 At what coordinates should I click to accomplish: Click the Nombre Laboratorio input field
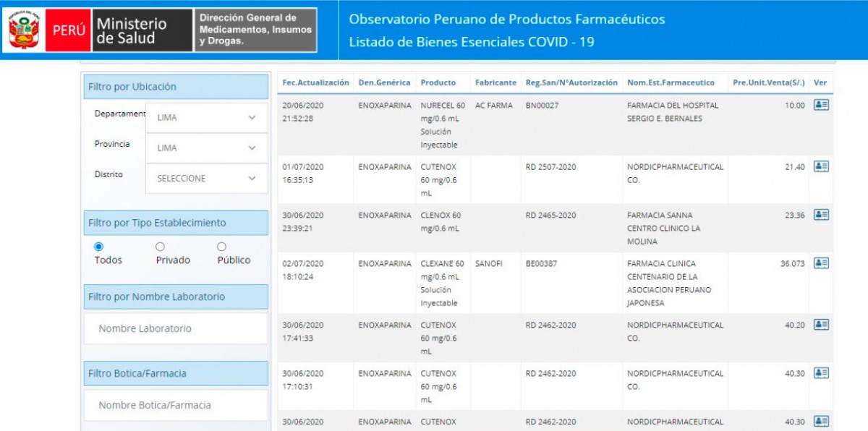pyautogui.click(x=176, y=328)
